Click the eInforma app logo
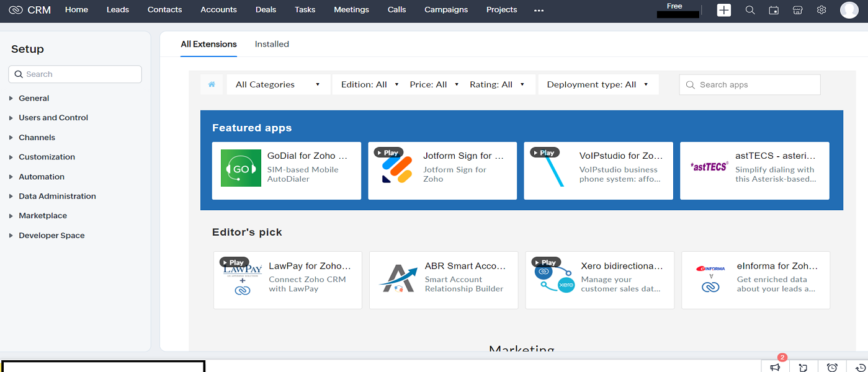This screenshot has width=868, height=372. [710, 280]
